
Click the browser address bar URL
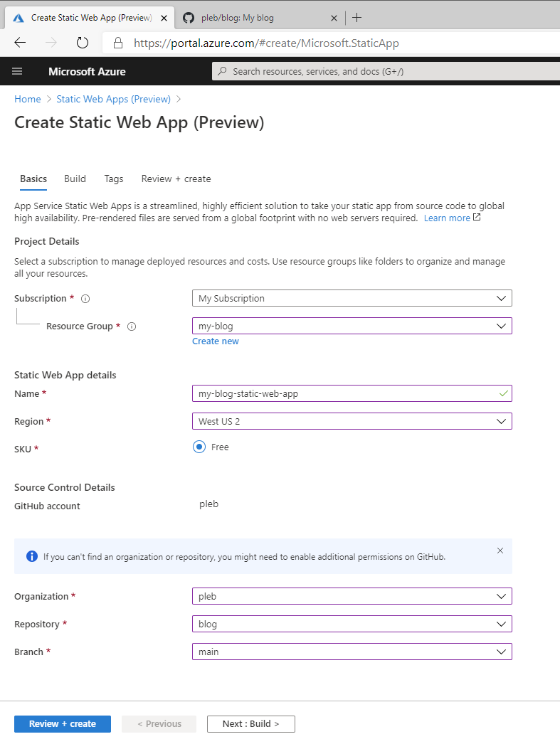(x=266, y=43)
